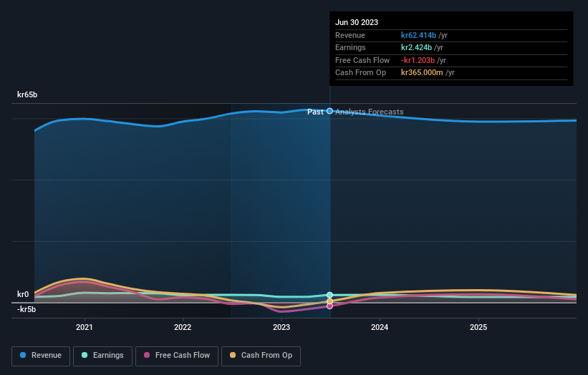The image size is (588, 375).
Task: Select the pink Free Cash Flow data marker
Action: [x=329, y=306]
